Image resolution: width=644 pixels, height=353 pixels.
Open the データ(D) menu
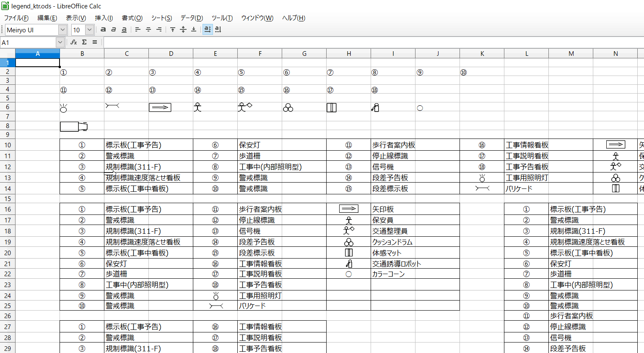192,18
